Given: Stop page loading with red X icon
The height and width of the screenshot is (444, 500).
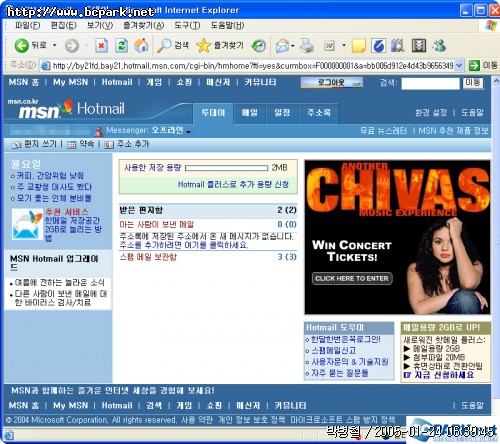Looking at the screenshot, I should tap(101, 46).
